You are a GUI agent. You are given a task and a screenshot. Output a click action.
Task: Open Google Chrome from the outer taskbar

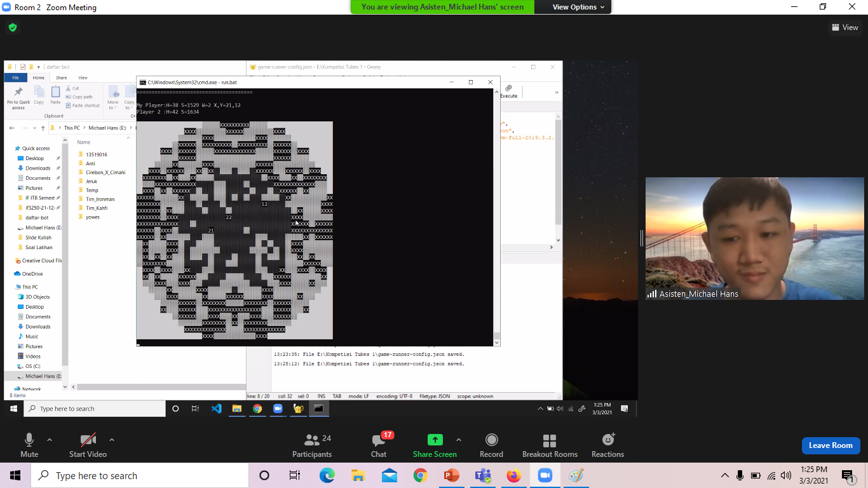[x=420, y=475]
